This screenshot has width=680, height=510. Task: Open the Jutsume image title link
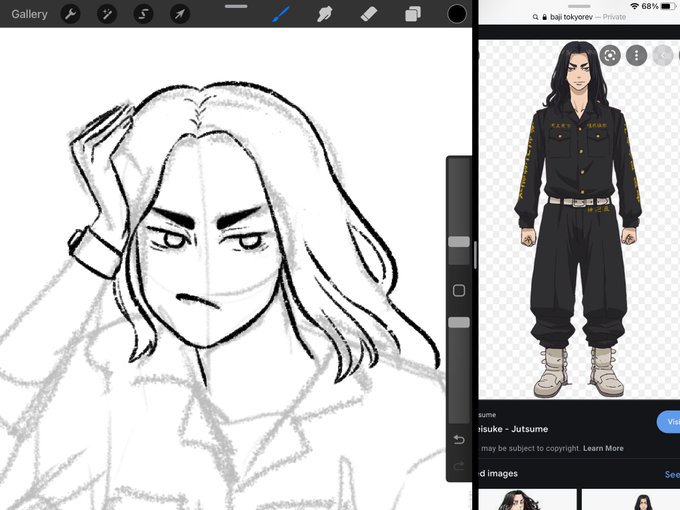[x=513, y=429]
